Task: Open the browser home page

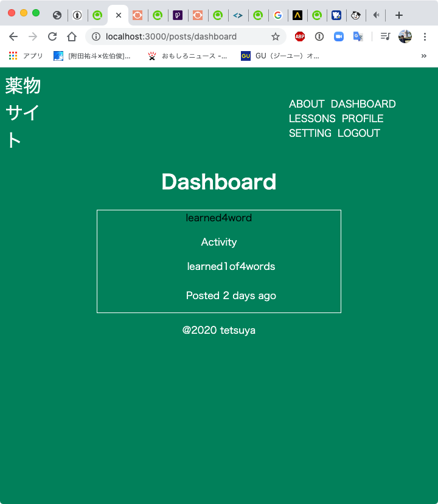Action: point(72,36)
